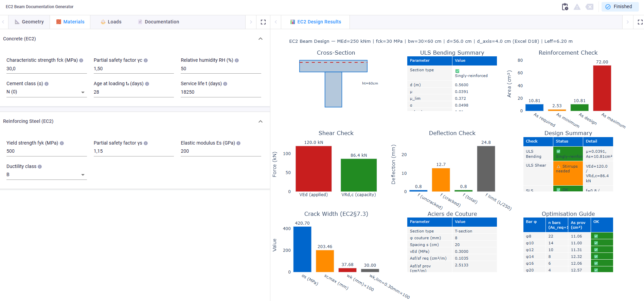Click the Finished status button
Image resolution: width=644 pixels, height=301 pixels.
[x=620, y=7]
